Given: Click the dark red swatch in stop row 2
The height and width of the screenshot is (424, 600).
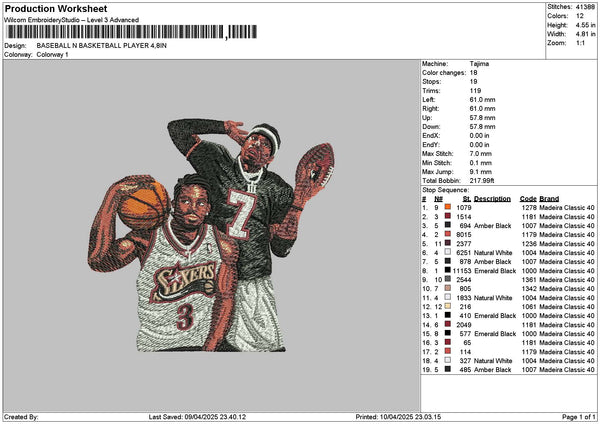Looking at the screenshot, I should click(447, 216).
